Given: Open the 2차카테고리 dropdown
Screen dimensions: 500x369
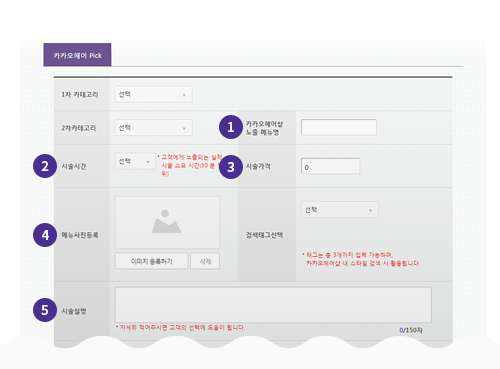Looking at the screenshot, I should 153,128.
